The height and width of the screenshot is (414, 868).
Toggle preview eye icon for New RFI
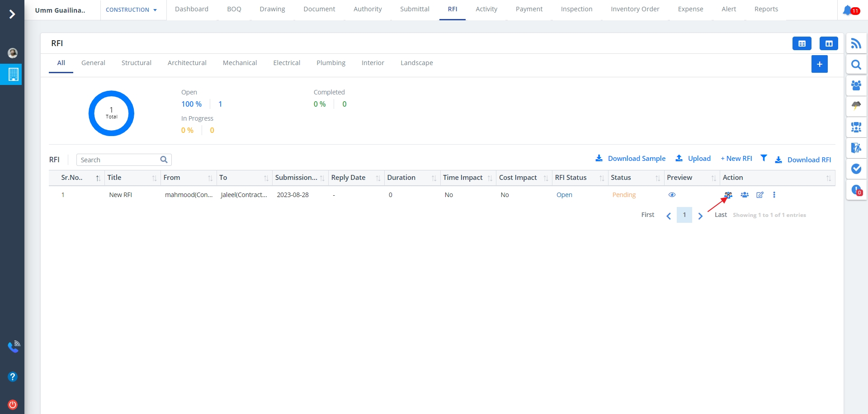[672, 195]
